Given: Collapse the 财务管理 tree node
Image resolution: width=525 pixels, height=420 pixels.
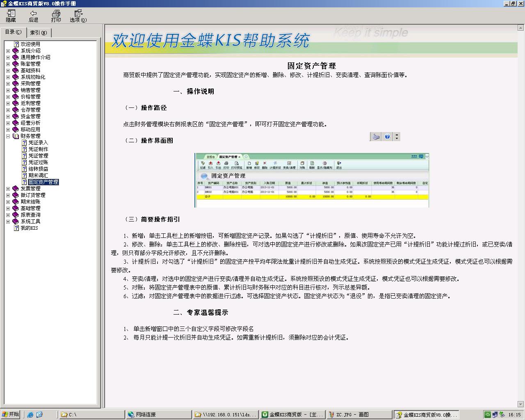Looking at the screenshot, I should tap(8, 136).
